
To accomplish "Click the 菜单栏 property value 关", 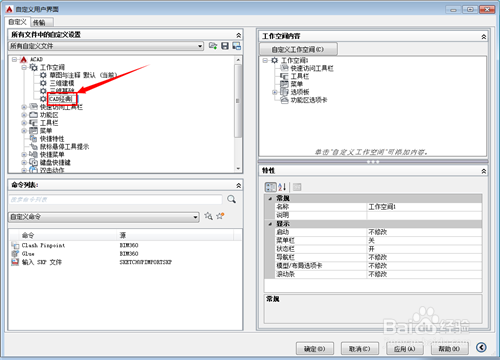I will 424,240.
